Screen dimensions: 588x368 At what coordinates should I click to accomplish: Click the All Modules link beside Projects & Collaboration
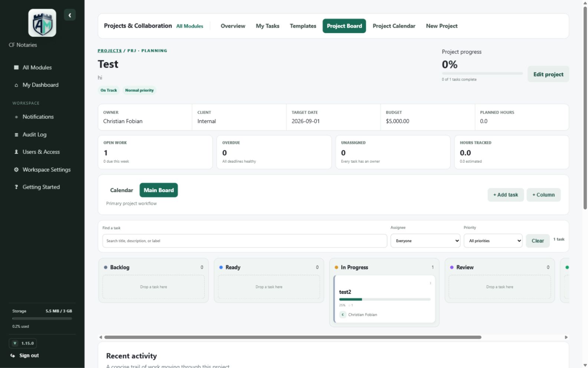pos(190,26)
